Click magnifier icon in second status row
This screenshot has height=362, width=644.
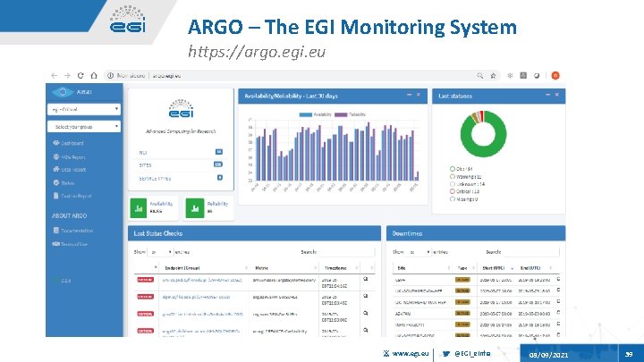366,296
